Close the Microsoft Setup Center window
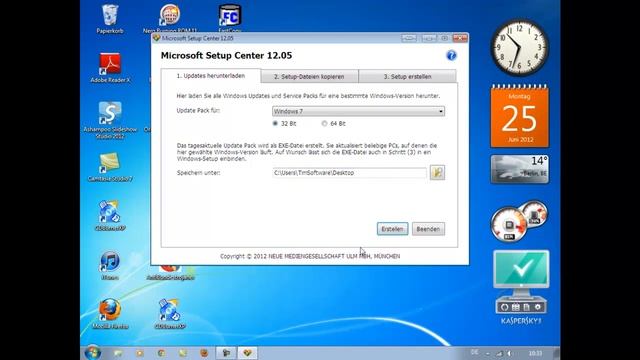The height and width of the screenshot is (360, 640). 460,38
